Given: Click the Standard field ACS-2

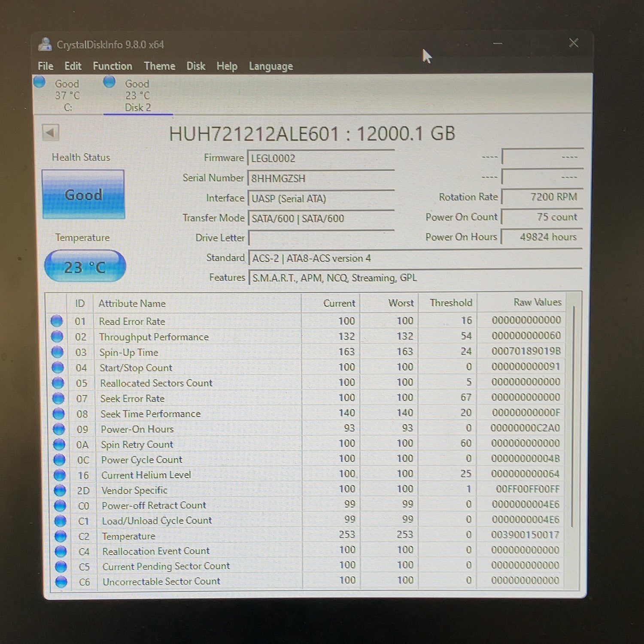Looking at the screenshot, I should (x=415, y=258).
